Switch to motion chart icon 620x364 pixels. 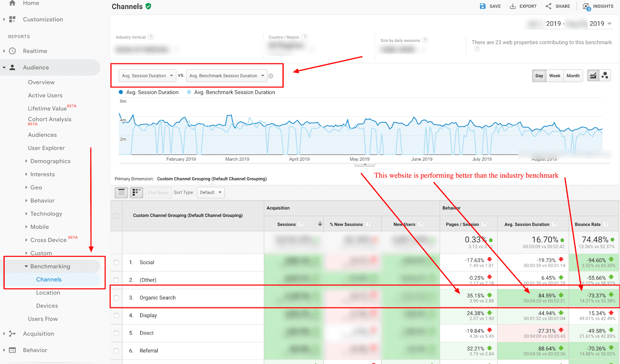pos(605,76)
